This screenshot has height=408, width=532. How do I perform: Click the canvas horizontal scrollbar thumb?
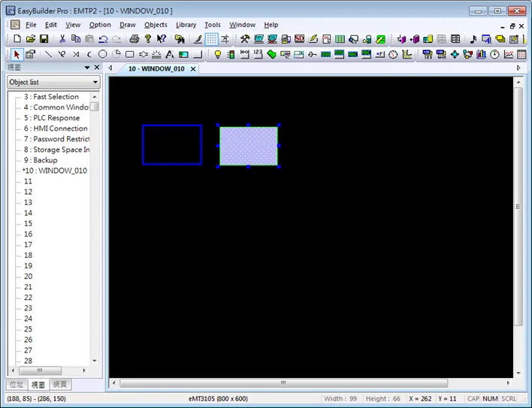pos(283,383)
